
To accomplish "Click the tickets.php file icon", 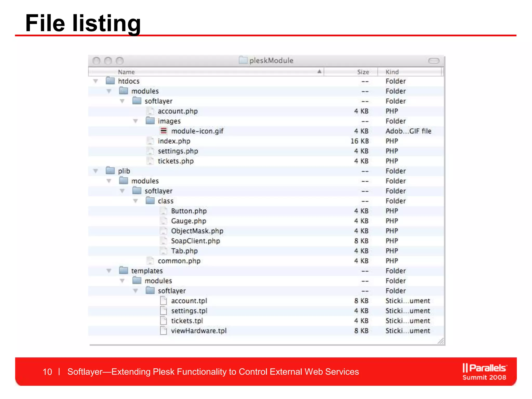I will (150, 161).
